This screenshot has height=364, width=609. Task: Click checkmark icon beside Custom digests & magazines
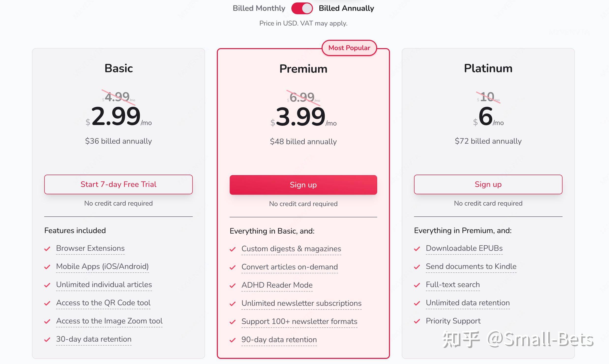tap(233, 249)
